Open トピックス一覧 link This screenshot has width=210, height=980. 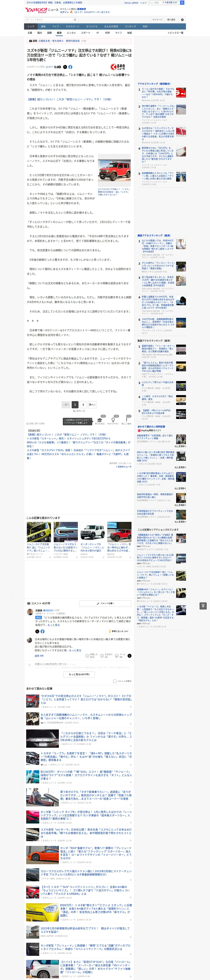click(175, 33)
